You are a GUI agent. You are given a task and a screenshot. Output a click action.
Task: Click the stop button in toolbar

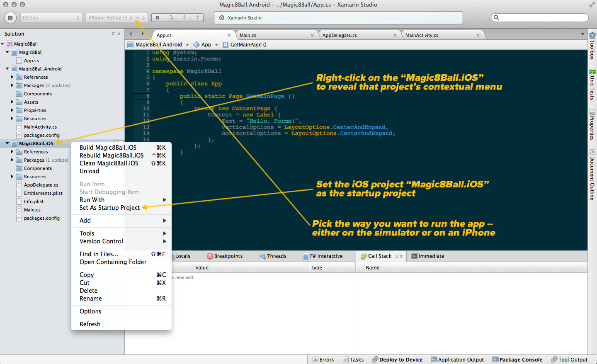click(x=10, y=18)
